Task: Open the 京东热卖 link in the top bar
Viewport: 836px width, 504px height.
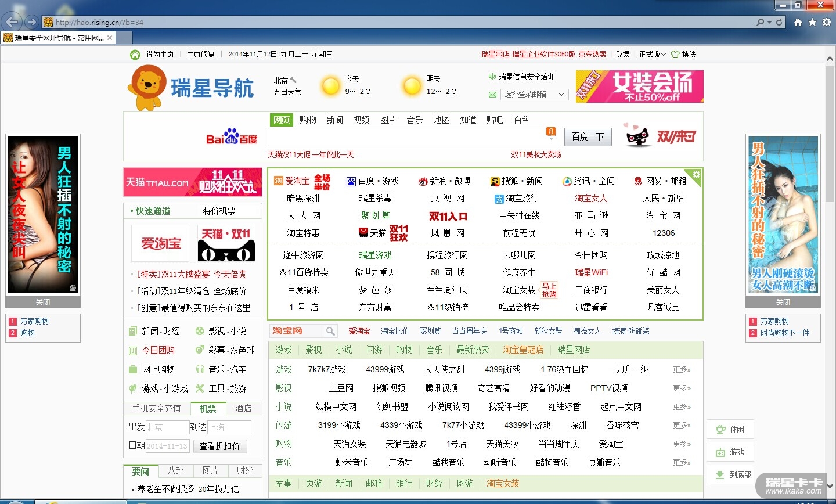Action: coord(592,55)
